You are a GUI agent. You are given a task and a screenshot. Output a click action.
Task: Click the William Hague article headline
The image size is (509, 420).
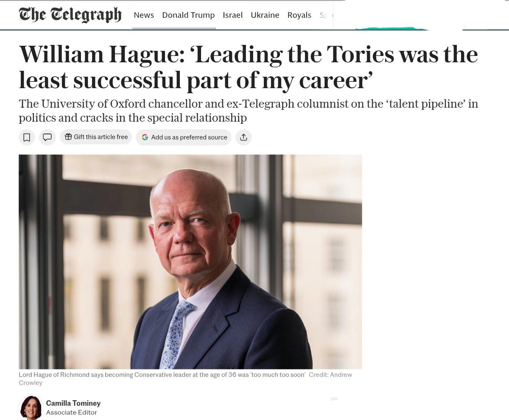coord(248,67)
